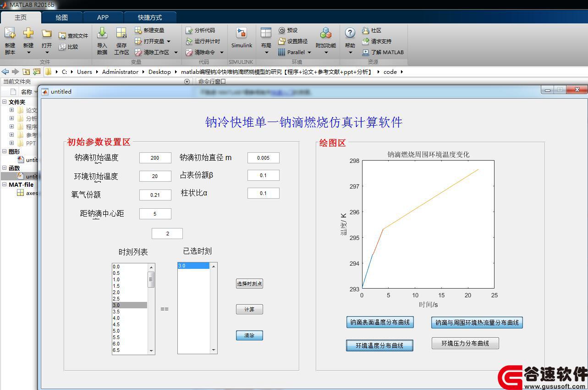Open the Clear Commands (清除命令) dropdown
The image size is (588, 390).
(221, 52)
